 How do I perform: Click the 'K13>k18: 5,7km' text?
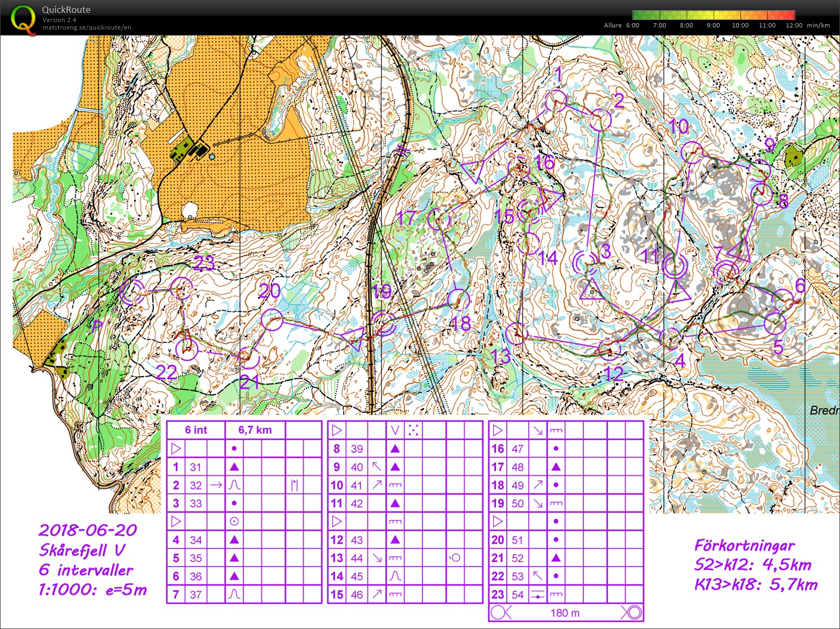pos(756,585)
